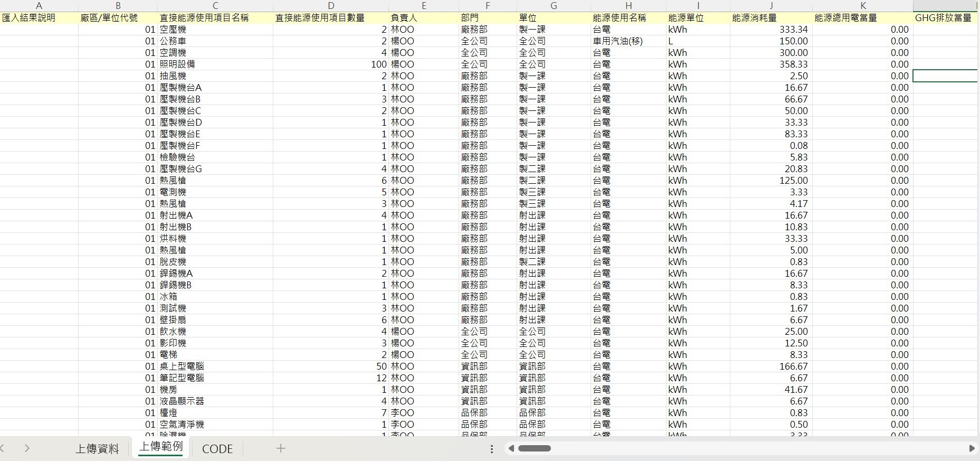Click the 能源單位 header cell

pos(698,17)
